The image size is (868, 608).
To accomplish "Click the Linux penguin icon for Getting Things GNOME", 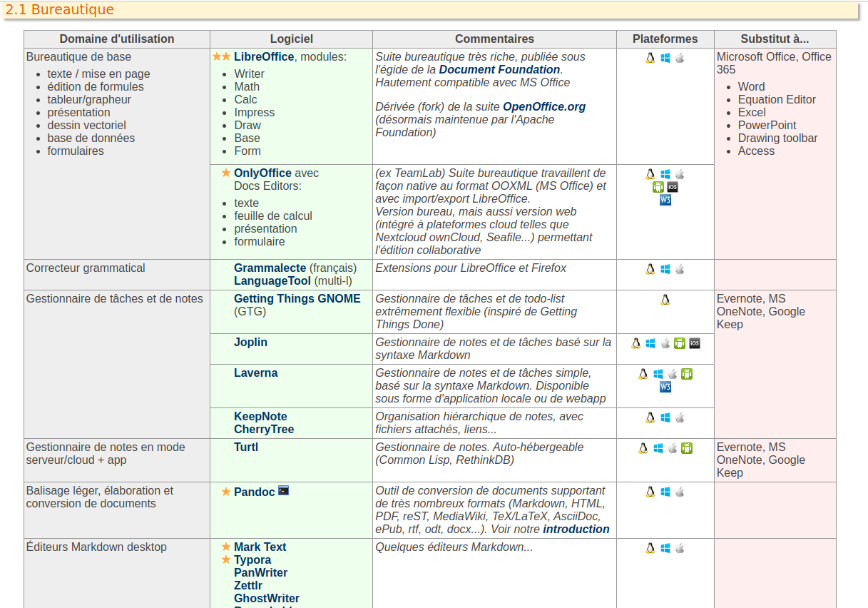I will [665, 300].
